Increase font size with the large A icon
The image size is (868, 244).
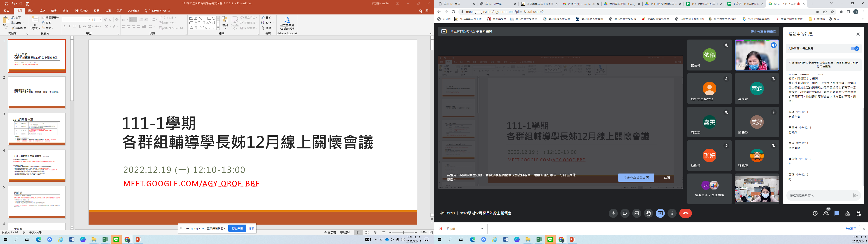point(105,20)
